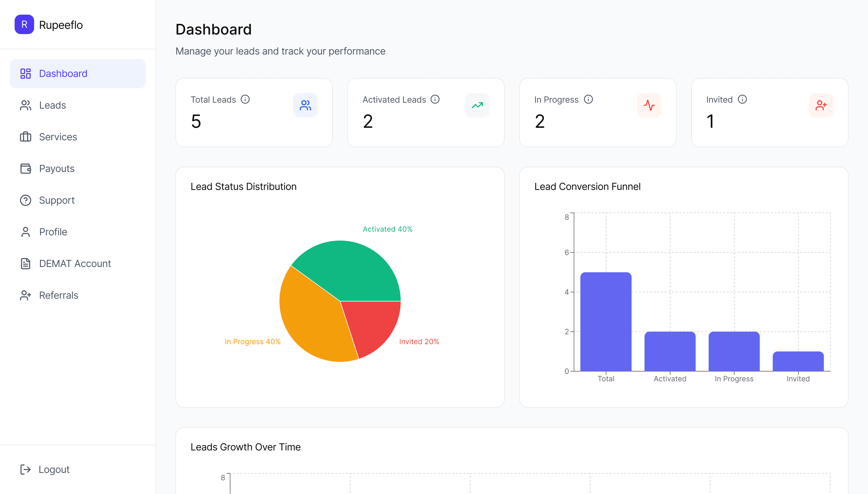Click the add-user icon in the Invited card

[x=821, y=105]
